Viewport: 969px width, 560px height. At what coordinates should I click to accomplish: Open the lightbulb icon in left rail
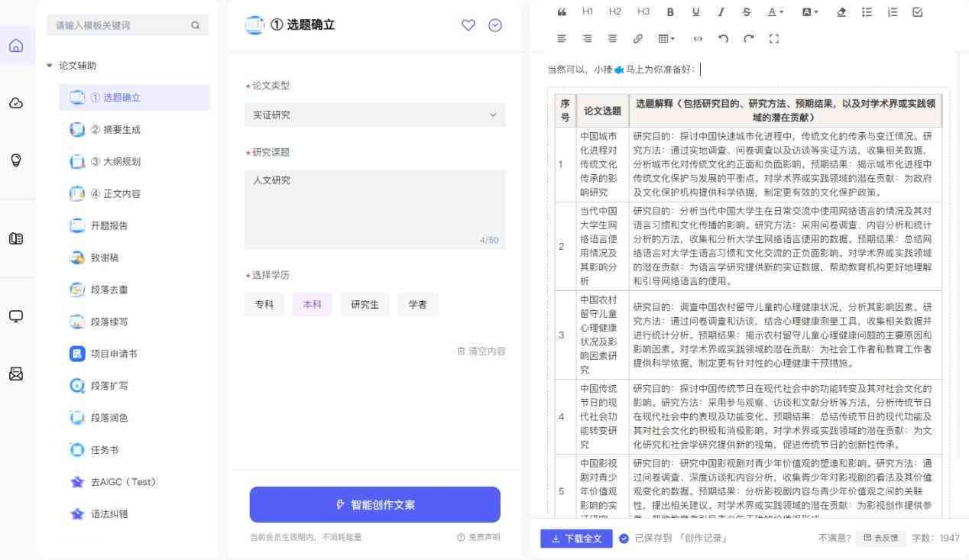click(x=15, y=160)
